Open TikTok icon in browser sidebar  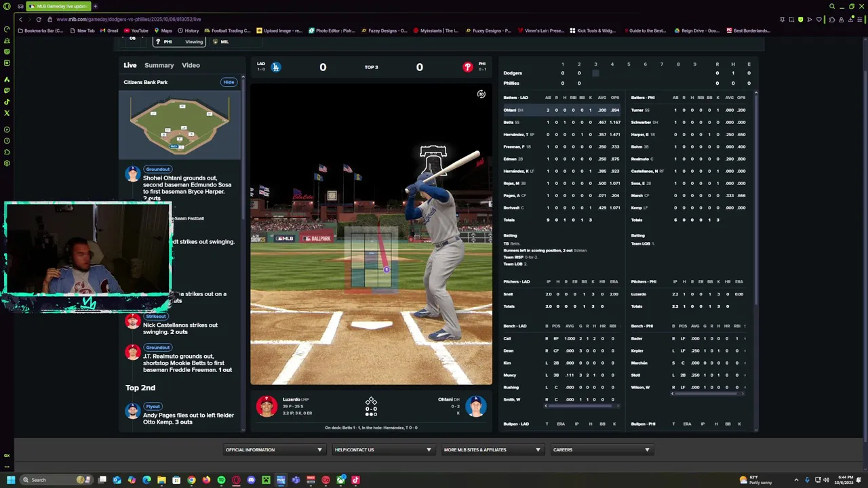(7, 102)
